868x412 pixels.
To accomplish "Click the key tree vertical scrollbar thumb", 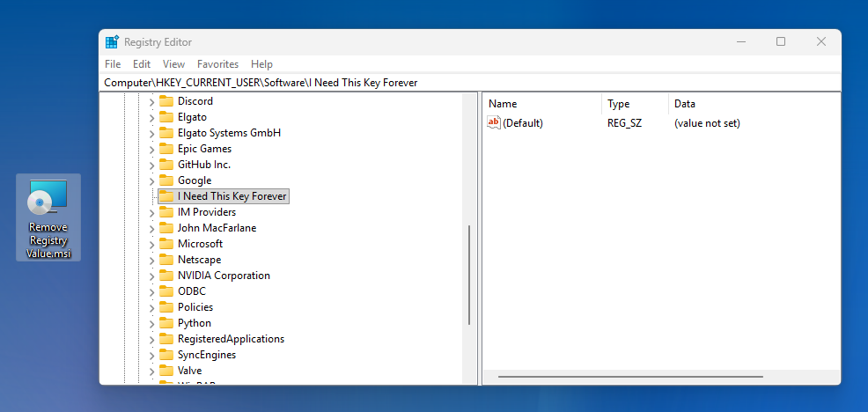I will [469, 275].
